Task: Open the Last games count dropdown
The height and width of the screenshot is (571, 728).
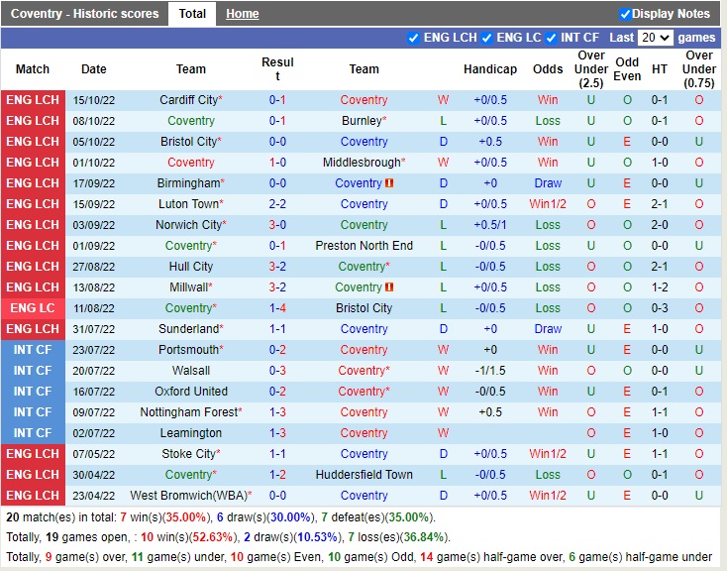Action: pyautogui.click(x=655, y=38)
